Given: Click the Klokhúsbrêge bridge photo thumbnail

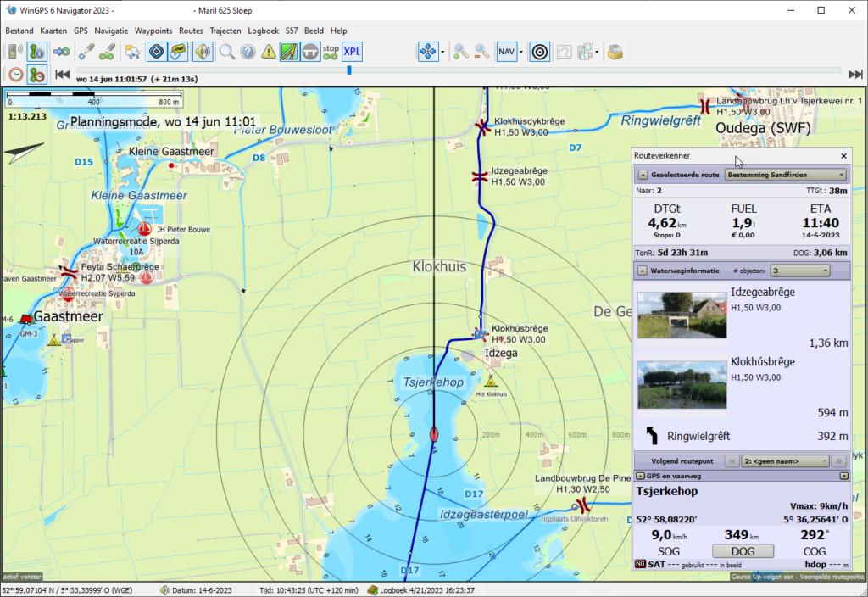Looking at the screenshot, I should tap(682, 384).
